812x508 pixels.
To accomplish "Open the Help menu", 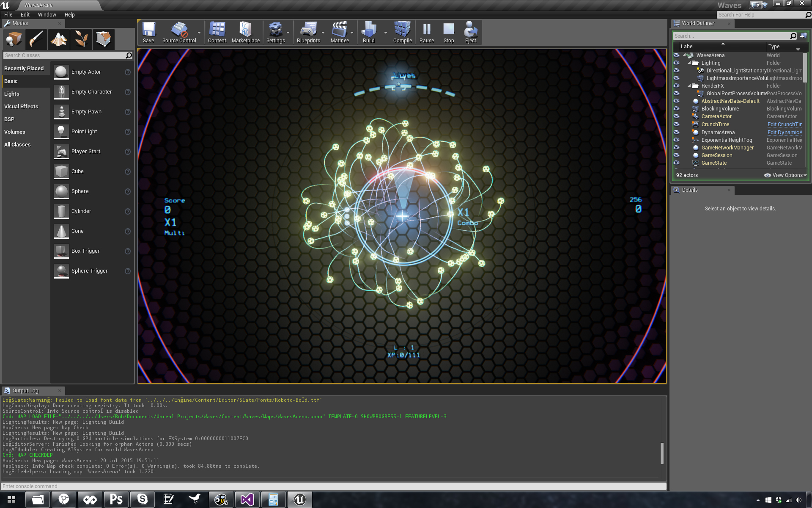I will [x=70, y=15].
